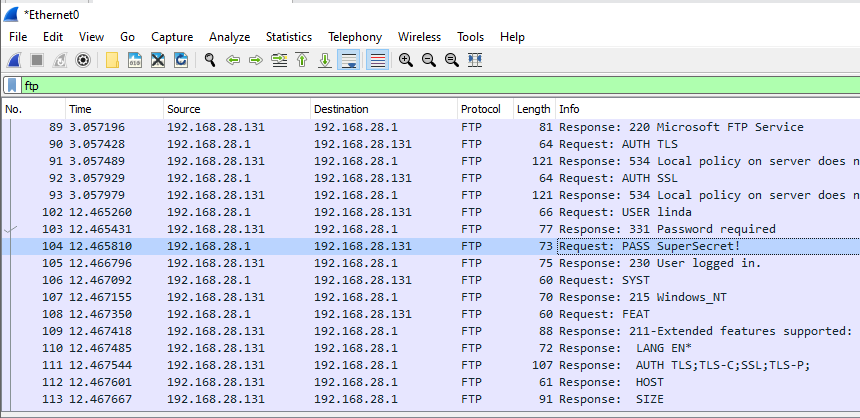Toggle auto-scroll during live capture

349,60
